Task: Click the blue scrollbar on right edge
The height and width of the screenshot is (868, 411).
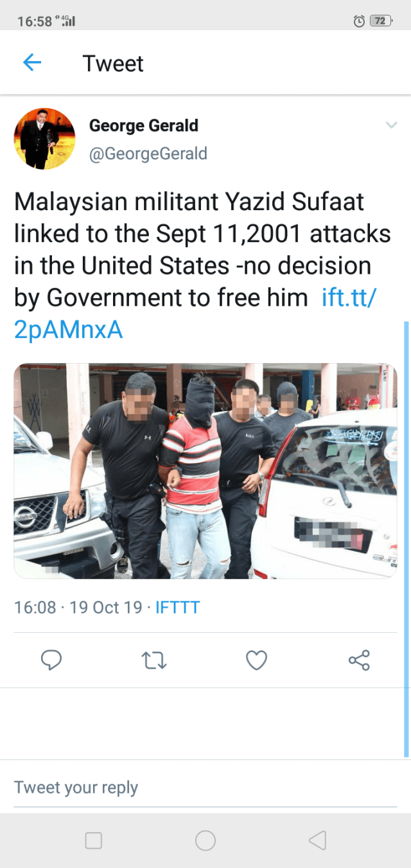Action: point(407,540)
